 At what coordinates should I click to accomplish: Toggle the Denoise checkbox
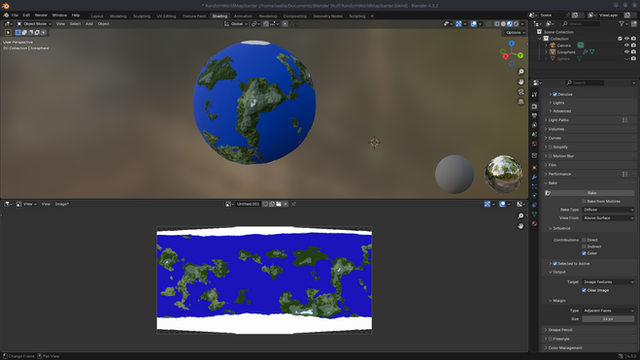tap(555, 94)
